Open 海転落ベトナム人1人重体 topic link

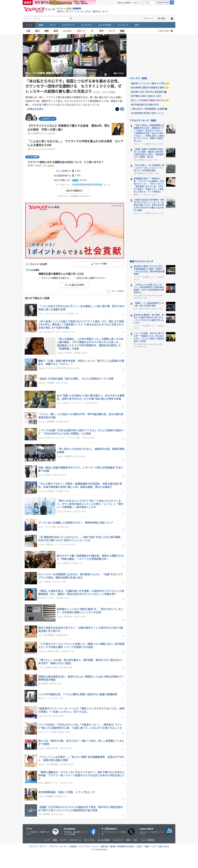click(148, 83)
